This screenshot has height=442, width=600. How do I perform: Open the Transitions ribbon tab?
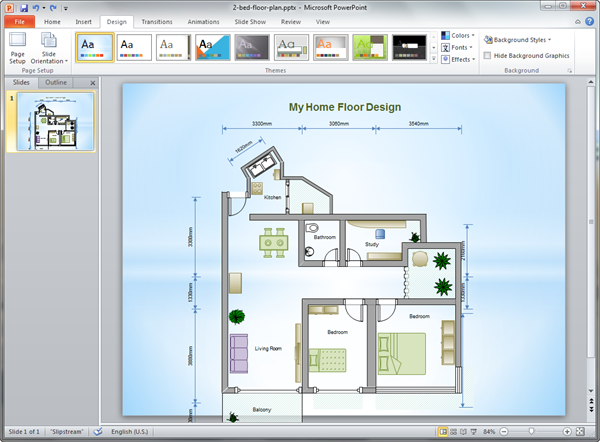(156, 20)
